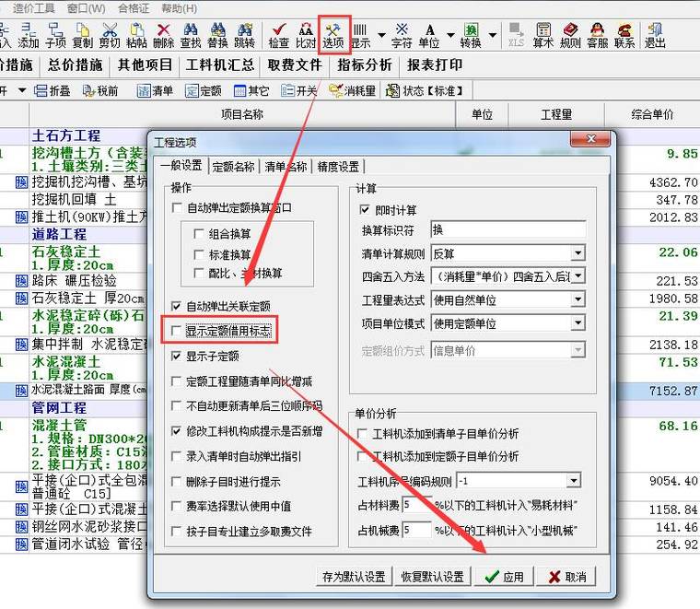The image size is (700, 609).
Task: Toggle 自动弹出关联定额 checkbox
Action: 177,306
